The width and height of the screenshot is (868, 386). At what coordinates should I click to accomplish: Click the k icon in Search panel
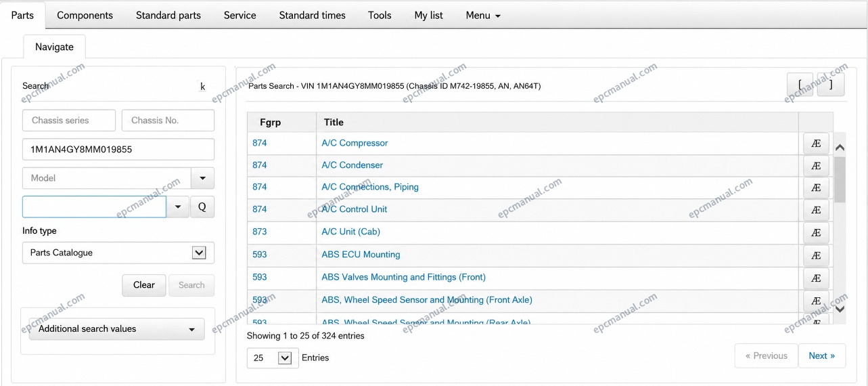[202, 87]
